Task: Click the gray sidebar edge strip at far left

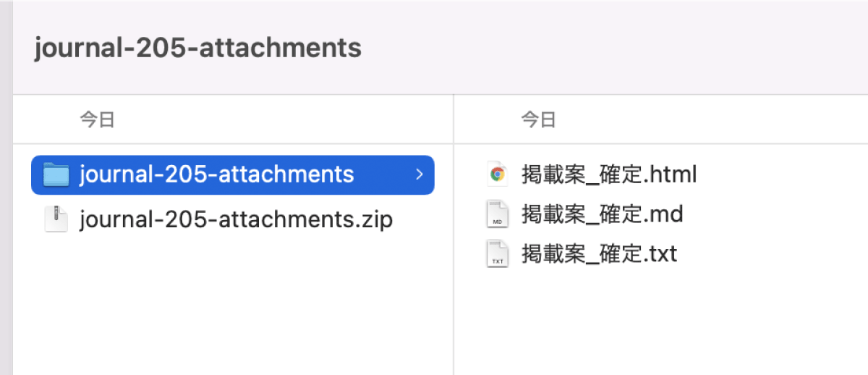Action: point(6,187)
